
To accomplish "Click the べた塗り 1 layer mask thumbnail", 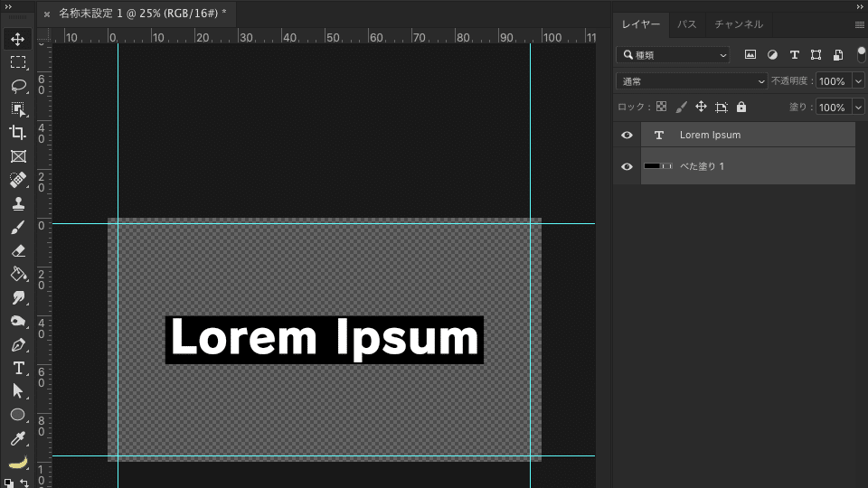I will click(x=667, y=166).
